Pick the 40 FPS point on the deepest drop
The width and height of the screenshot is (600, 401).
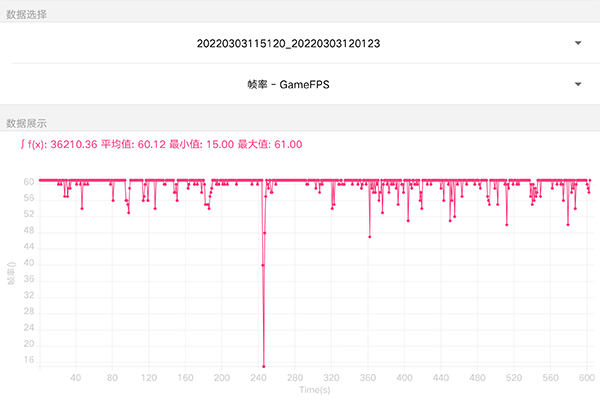click(262, 265)
